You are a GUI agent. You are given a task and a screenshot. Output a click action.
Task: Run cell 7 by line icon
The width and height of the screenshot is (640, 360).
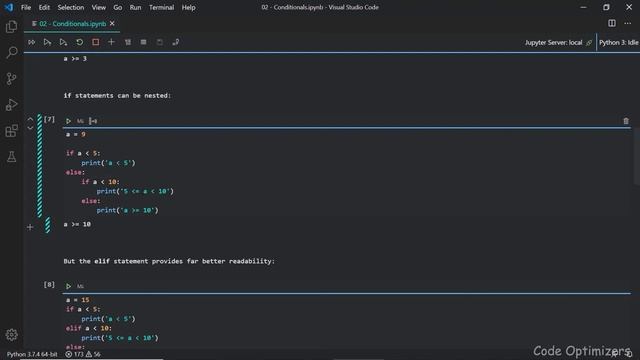[93, 121]
